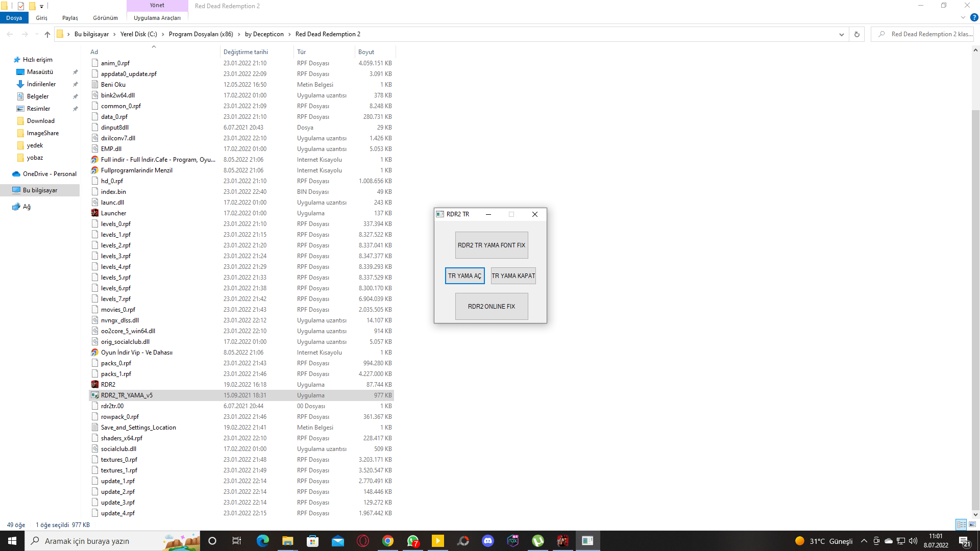Select the Launcher application icon
This screenshot has height=551, width=980.
click(x=95, y=213)
